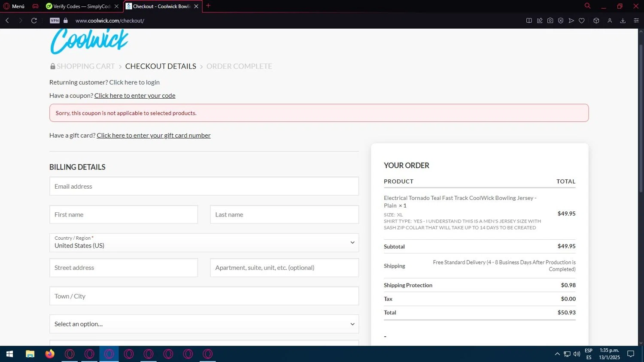Focus the Street address field
644x362 pixels.
[124, 268]
